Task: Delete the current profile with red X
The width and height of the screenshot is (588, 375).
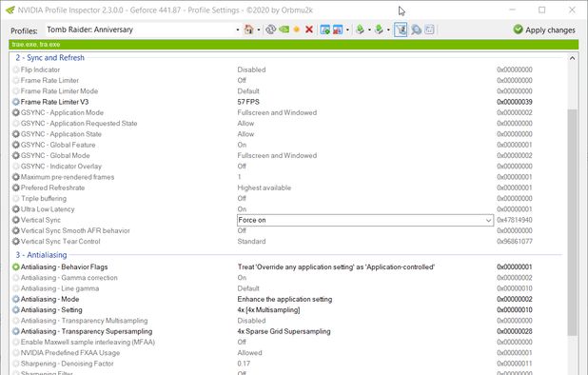Action: (309, 30)
